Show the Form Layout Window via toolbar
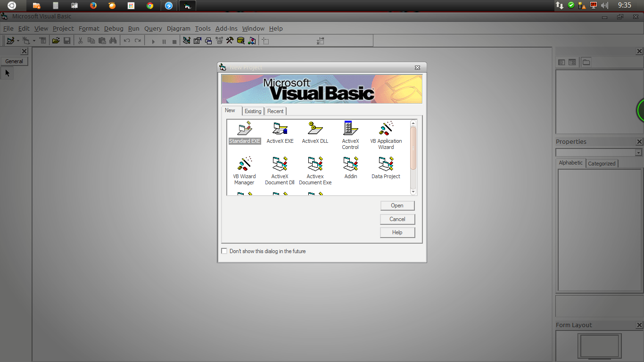 (x=208, y=41)
